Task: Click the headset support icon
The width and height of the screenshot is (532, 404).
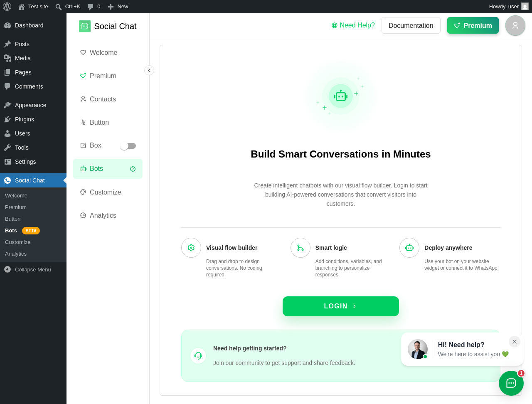Action: pos(198,356)
